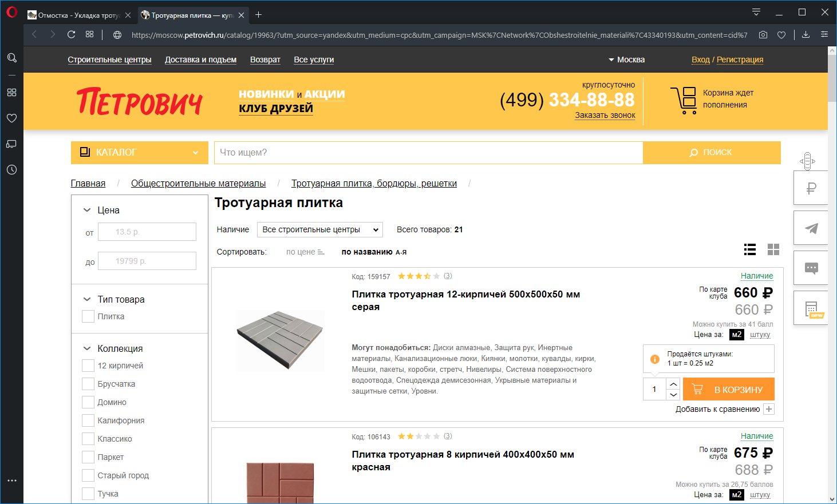Decrease quantity for the grey tile

point(673,394)
